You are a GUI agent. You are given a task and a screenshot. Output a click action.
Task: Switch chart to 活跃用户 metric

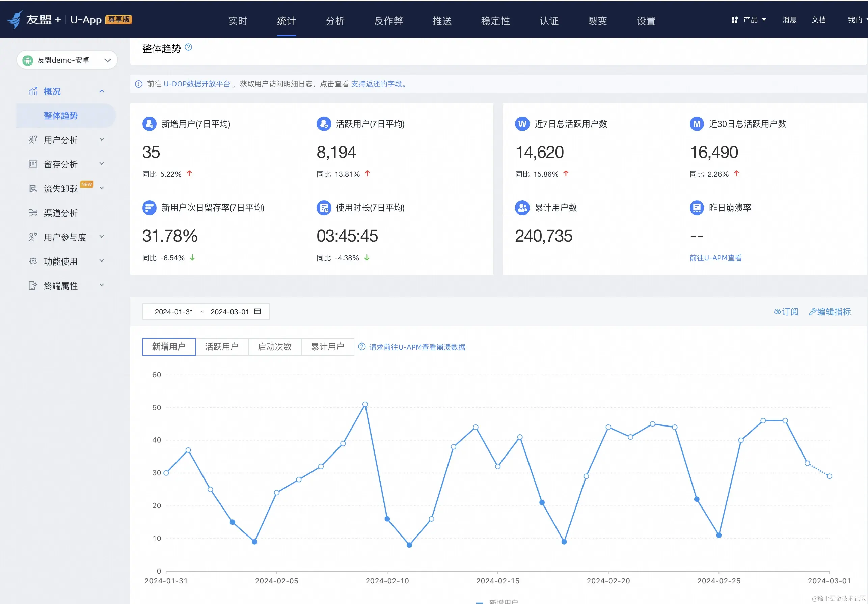[221, 347]
